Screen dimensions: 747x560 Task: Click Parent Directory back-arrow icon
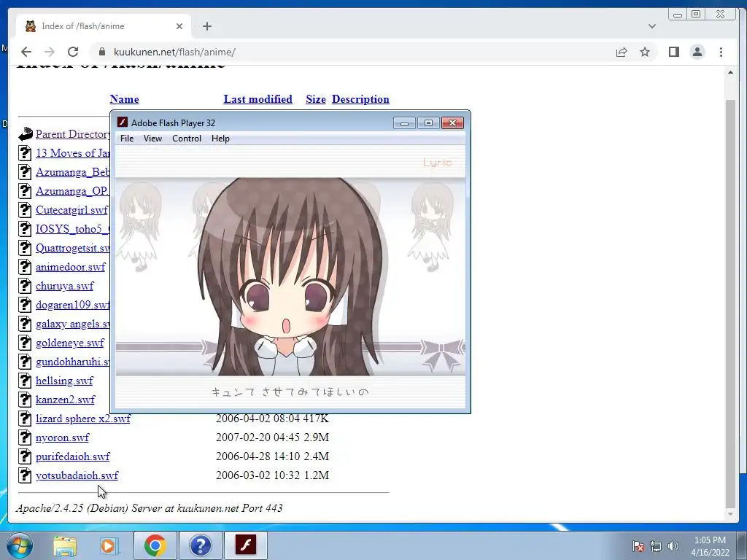26,134
